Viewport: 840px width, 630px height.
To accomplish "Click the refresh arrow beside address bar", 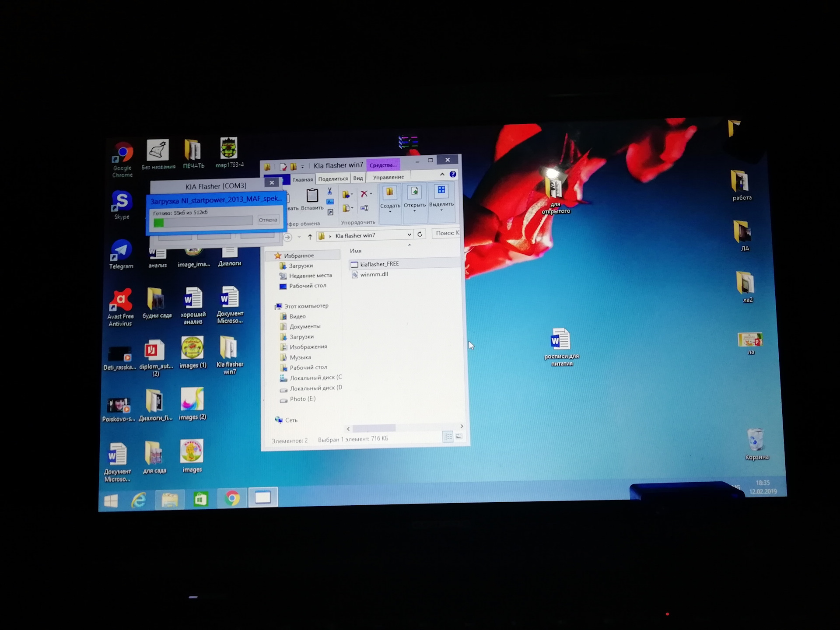I will [420, 234].
